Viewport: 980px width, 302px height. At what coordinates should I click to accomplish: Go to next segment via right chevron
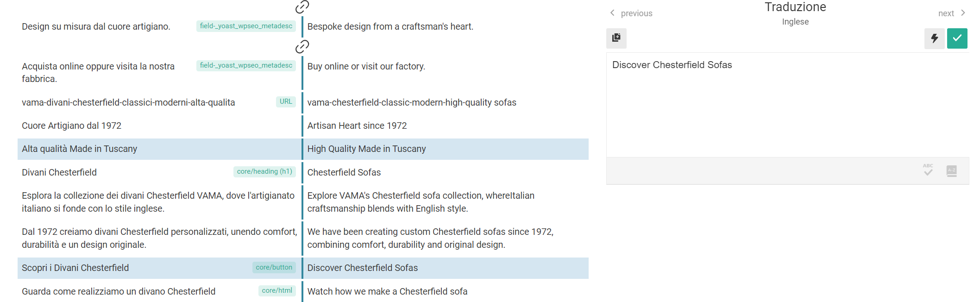(963, 13)
